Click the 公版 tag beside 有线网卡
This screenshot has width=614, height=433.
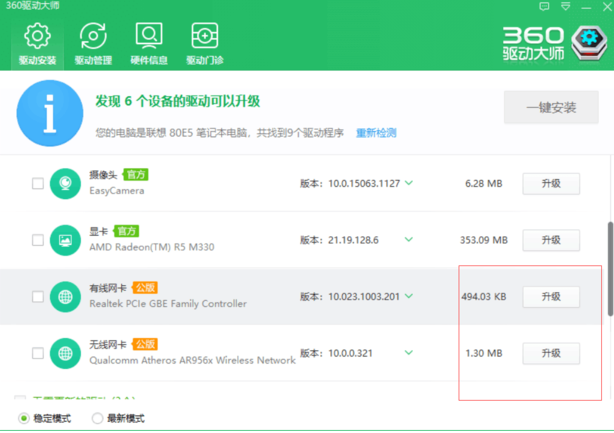pos(145,288)
